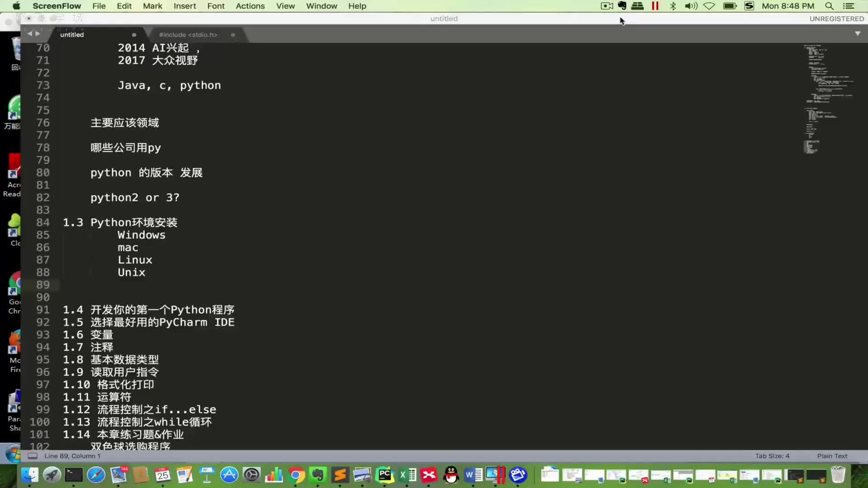The image size is (868, 488).
Task: Select the Actions menu item
Action: [x=250, y=6]
